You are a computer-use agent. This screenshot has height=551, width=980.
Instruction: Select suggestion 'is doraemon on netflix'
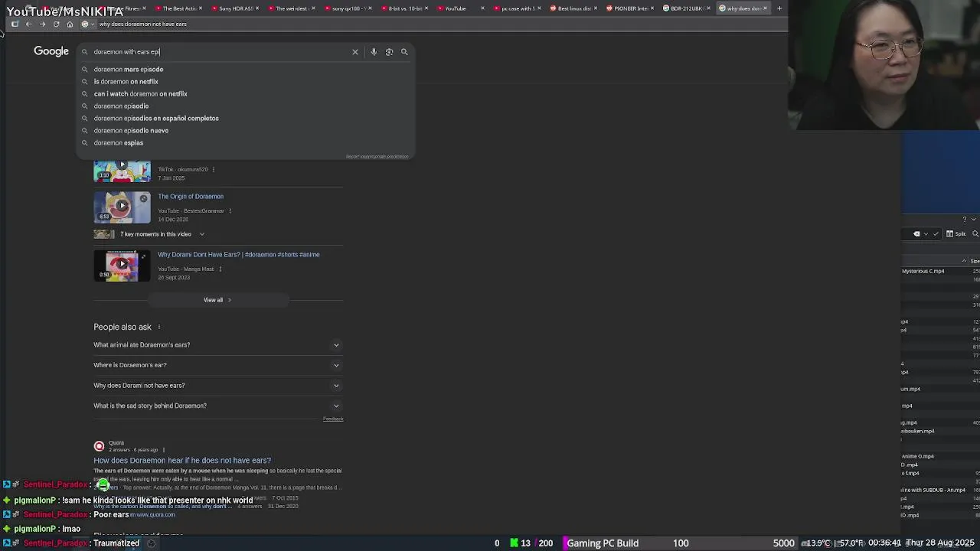point(245,81)
